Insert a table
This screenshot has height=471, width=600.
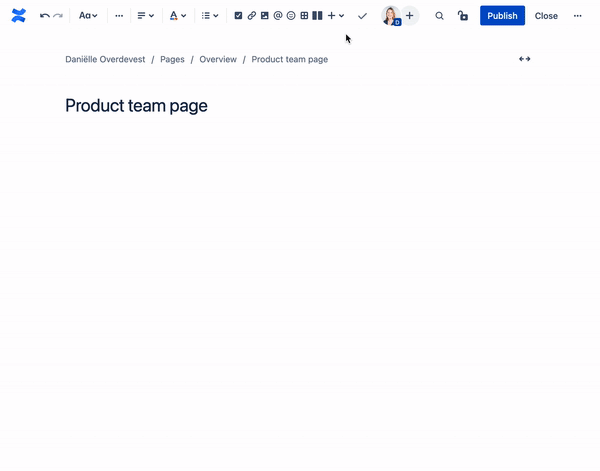click(304, 16)
